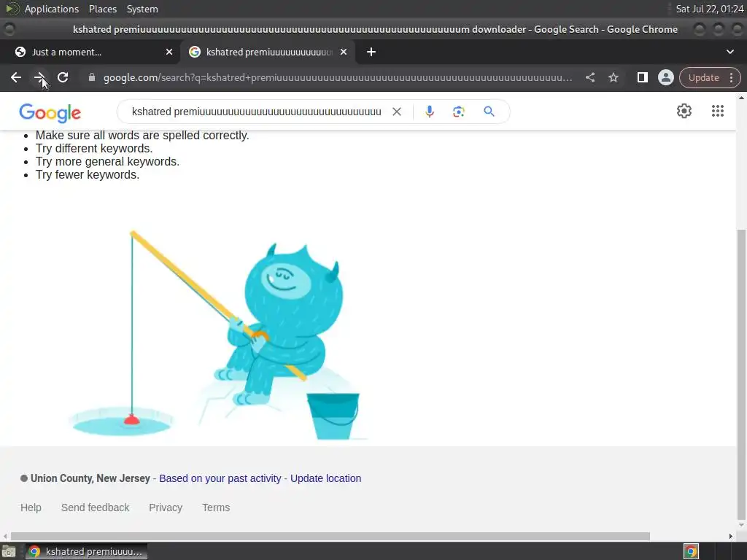Select the kshatred Google search tab

[268, 52]
